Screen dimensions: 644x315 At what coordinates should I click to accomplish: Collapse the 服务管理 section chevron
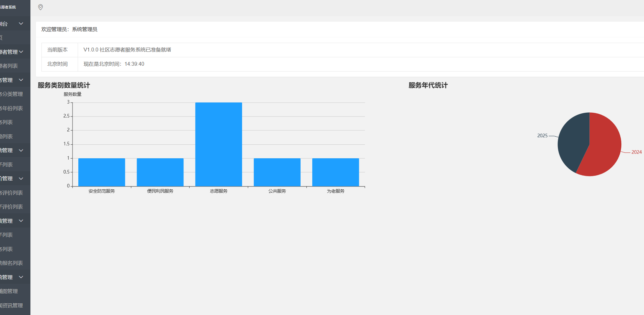pyautogui.click(x=21, y=80)
